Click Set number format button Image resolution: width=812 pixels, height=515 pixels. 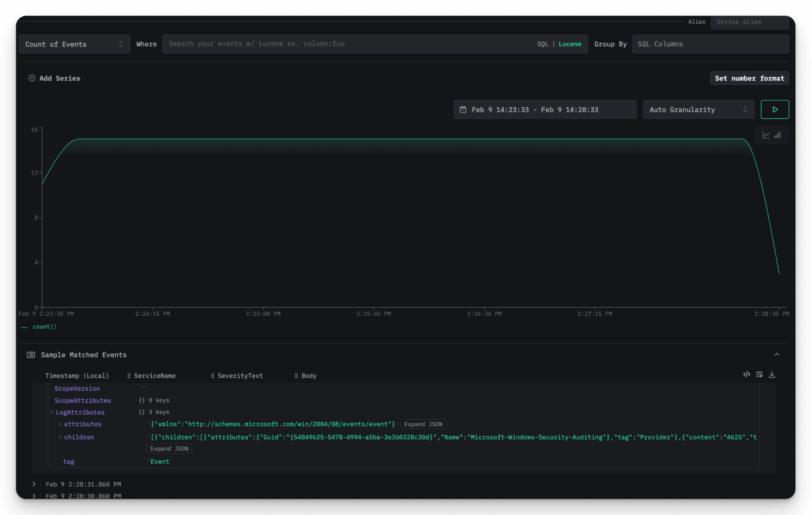(x=749, y=78)
